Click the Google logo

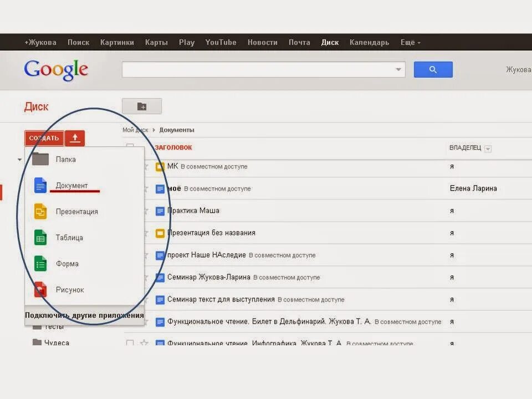click(x=56, y=70)
